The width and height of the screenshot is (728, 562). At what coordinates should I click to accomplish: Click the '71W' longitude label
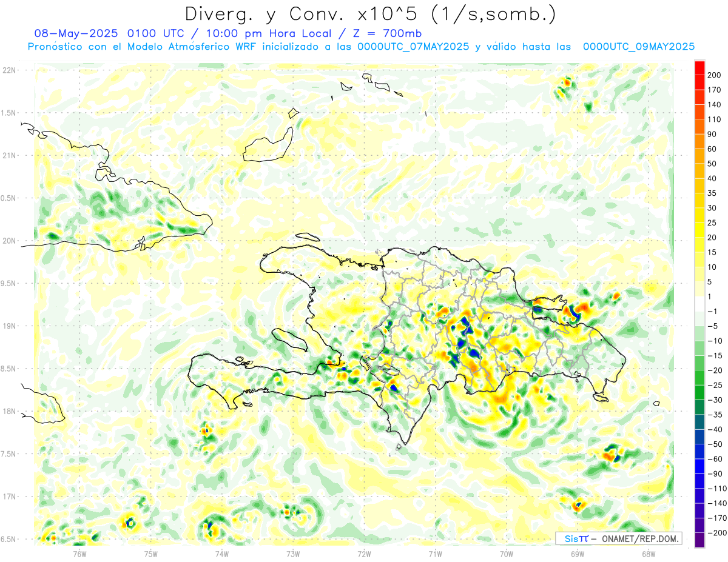coord(435,553)
